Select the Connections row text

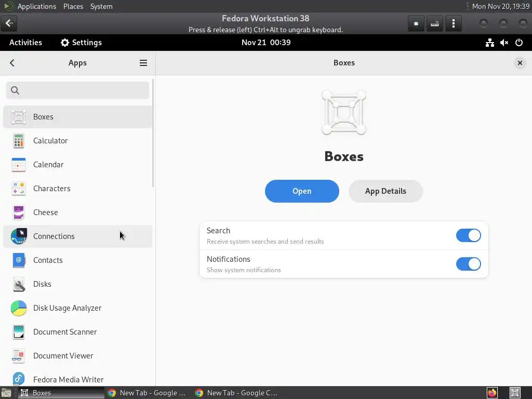pyautogui.click(x=54, y=236)
